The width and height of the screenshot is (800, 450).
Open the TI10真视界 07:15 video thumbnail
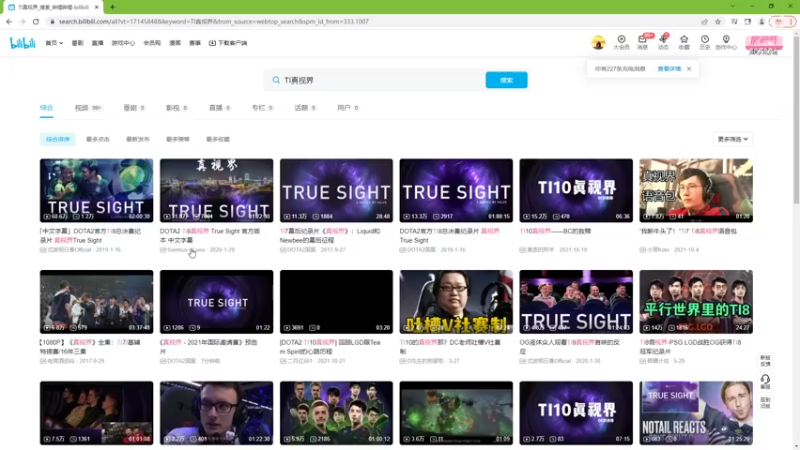(x=576, y=413)
